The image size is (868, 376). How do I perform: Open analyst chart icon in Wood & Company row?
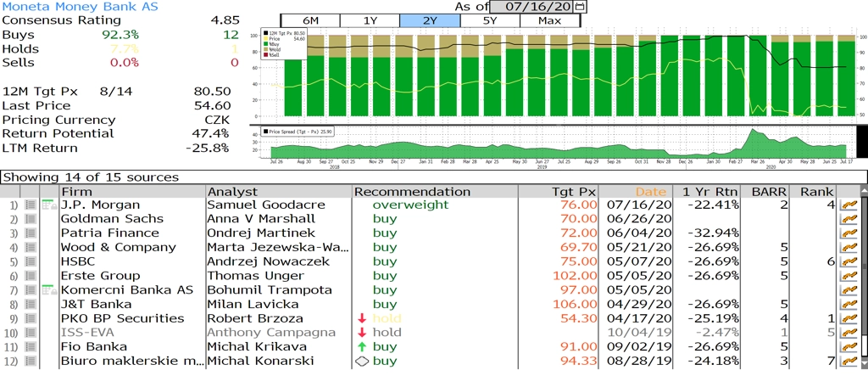click(848, 248)
